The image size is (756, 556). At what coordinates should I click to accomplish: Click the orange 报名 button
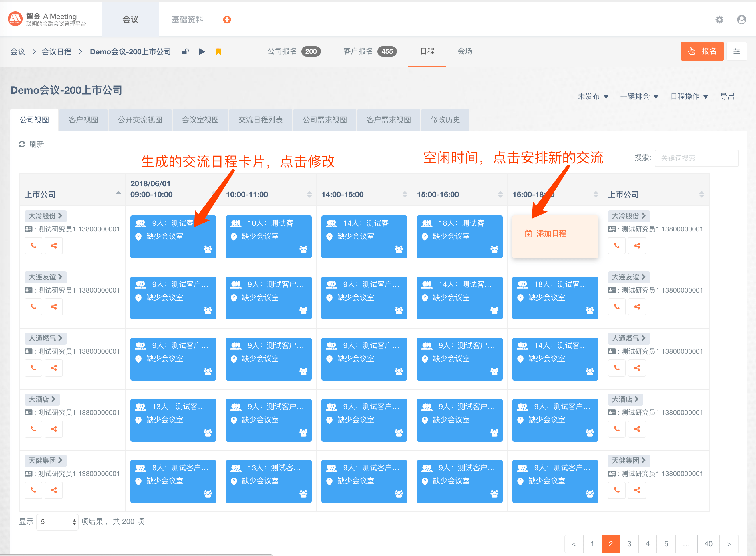(x=702, y=51)
